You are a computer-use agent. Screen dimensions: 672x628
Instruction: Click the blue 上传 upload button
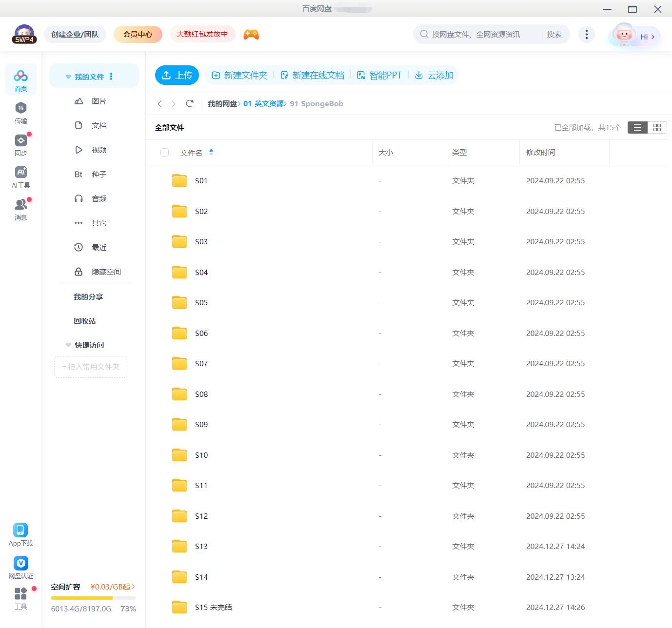click(177, 75)
